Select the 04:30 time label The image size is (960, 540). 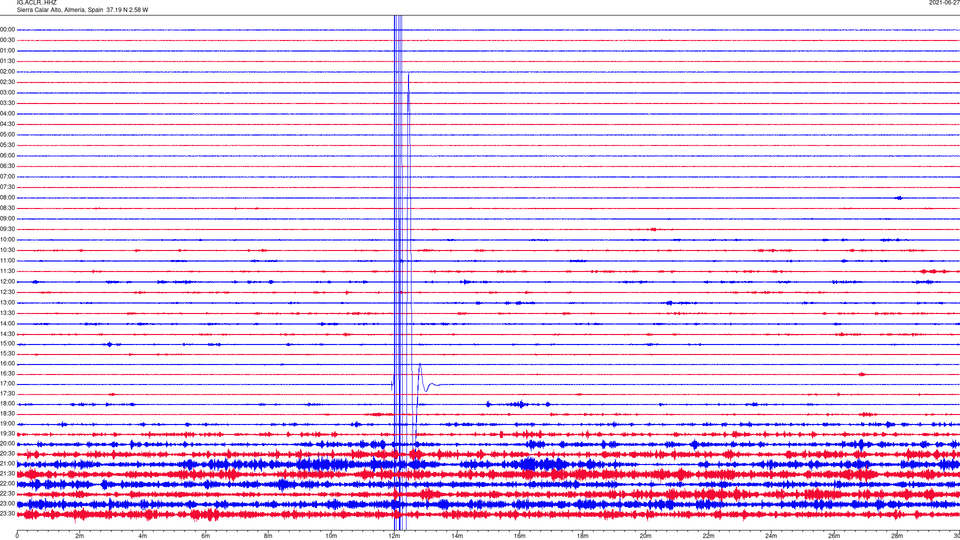click(x=7, y=124)
